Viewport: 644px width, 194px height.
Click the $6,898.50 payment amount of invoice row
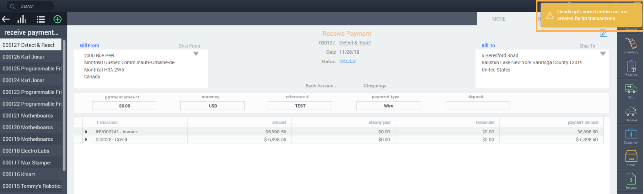point(588,132)
